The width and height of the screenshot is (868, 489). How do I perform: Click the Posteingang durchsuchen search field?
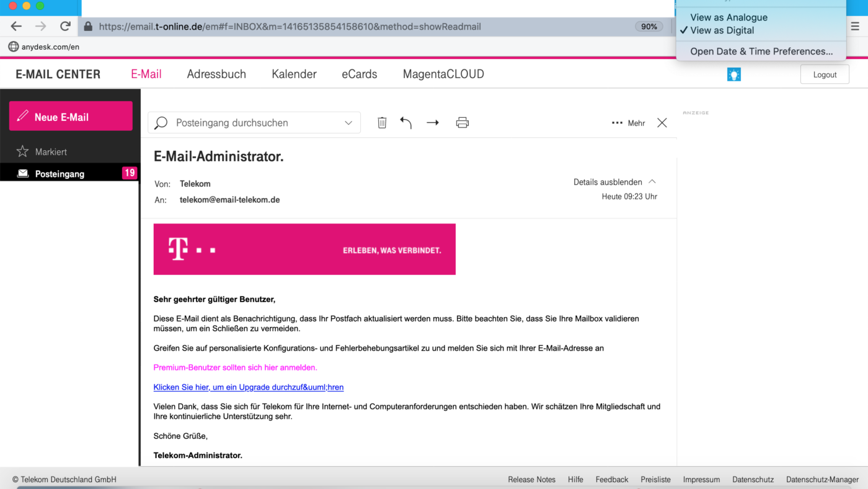(255, 123)
